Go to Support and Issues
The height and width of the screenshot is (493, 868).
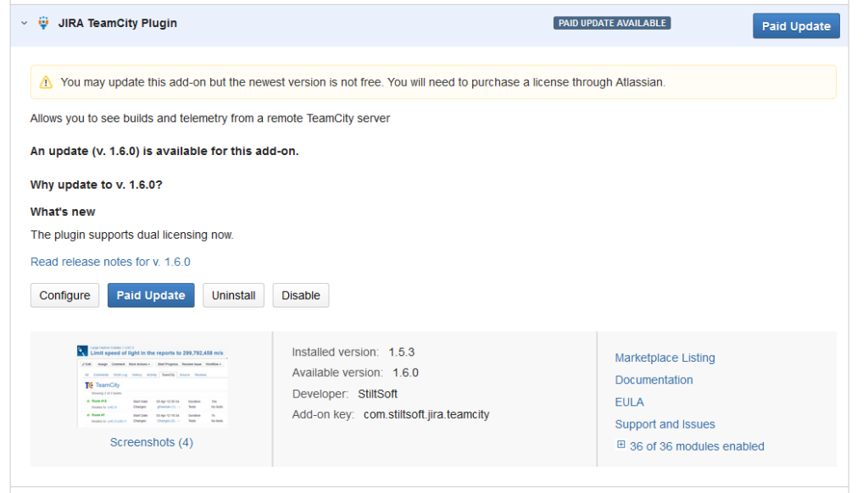click(x=665, y=424)
